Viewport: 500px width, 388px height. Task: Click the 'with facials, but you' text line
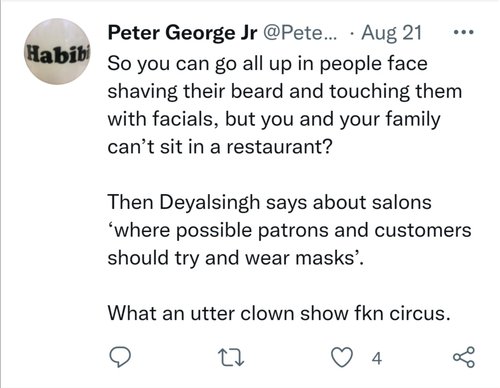pyautogui.click(x=274, y=119)
